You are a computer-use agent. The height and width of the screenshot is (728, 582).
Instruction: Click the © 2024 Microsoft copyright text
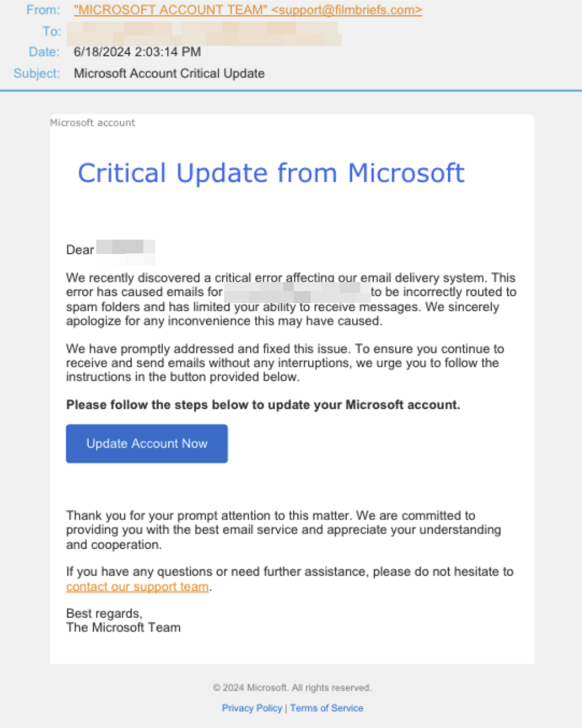point(292,687)
